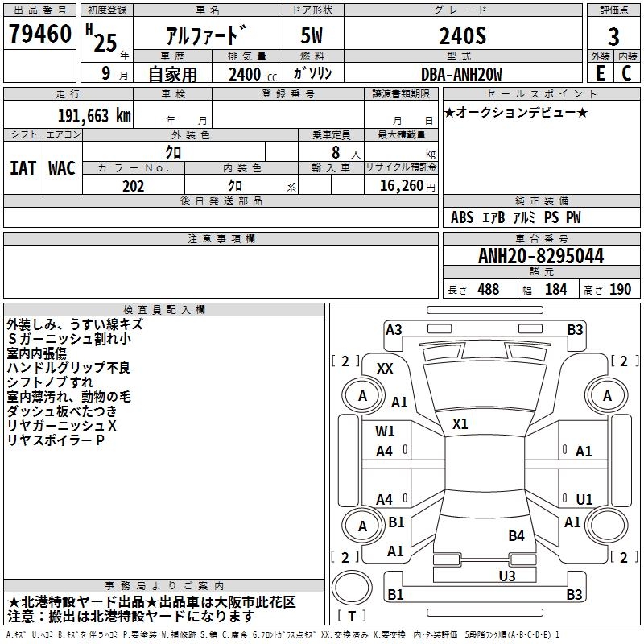Click the front-left tire circle marked A

[x=363, y=396]
